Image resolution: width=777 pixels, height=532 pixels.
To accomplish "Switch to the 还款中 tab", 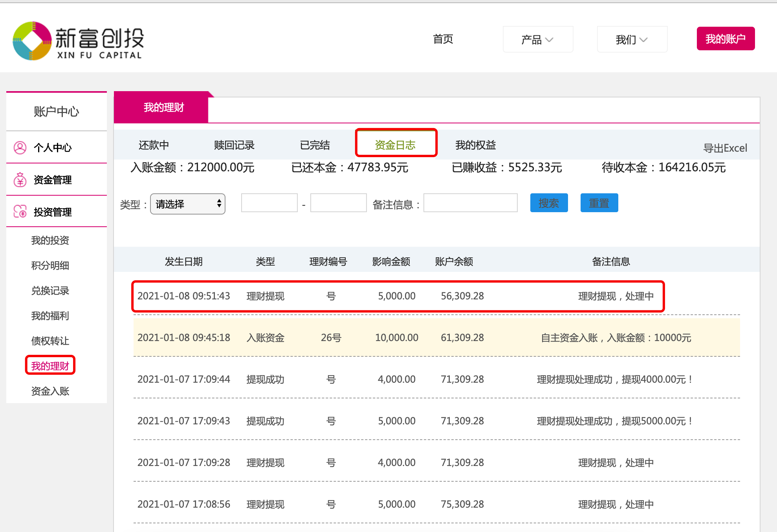I will coord(154,145).
